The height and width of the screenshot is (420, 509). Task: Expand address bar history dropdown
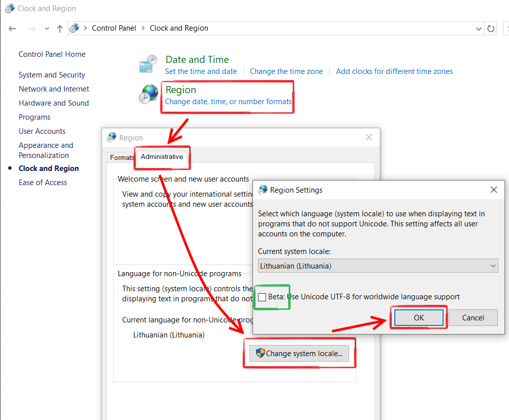point(478,29)
